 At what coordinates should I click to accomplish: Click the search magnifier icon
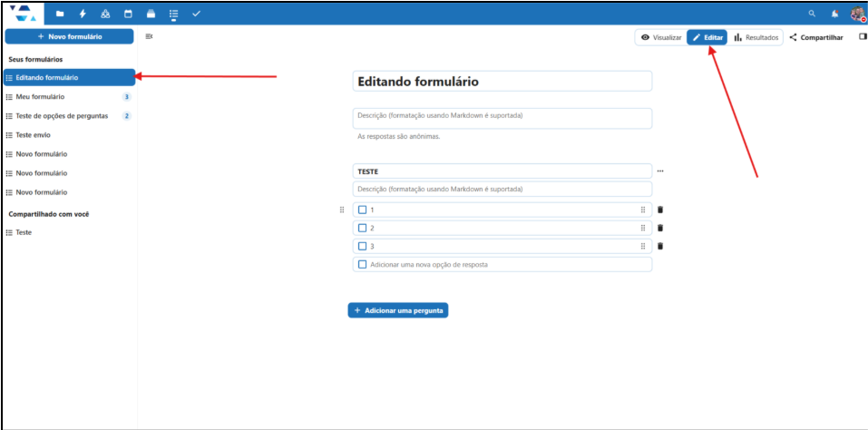coord(812,14)
